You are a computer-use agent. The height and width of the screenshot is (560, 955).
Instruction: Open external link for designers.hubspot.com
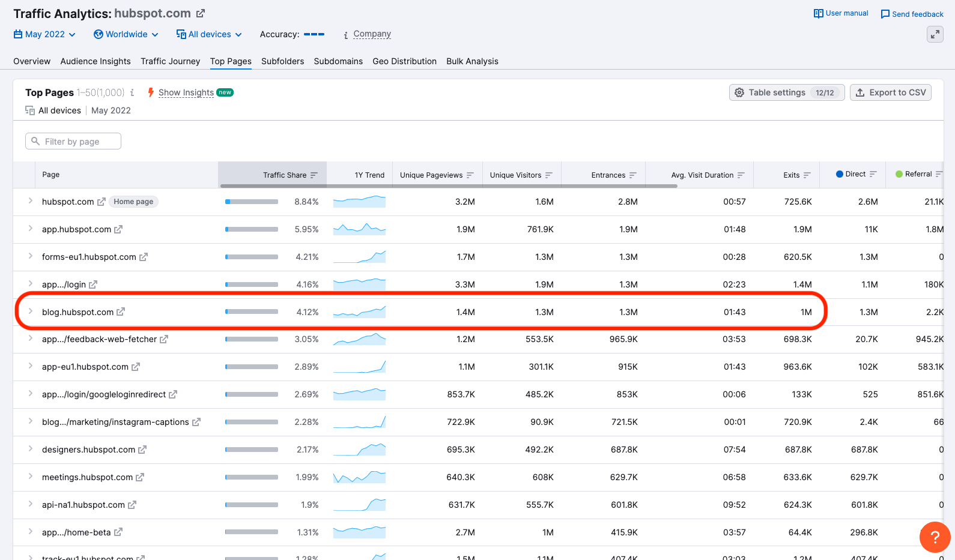(142, 450)
